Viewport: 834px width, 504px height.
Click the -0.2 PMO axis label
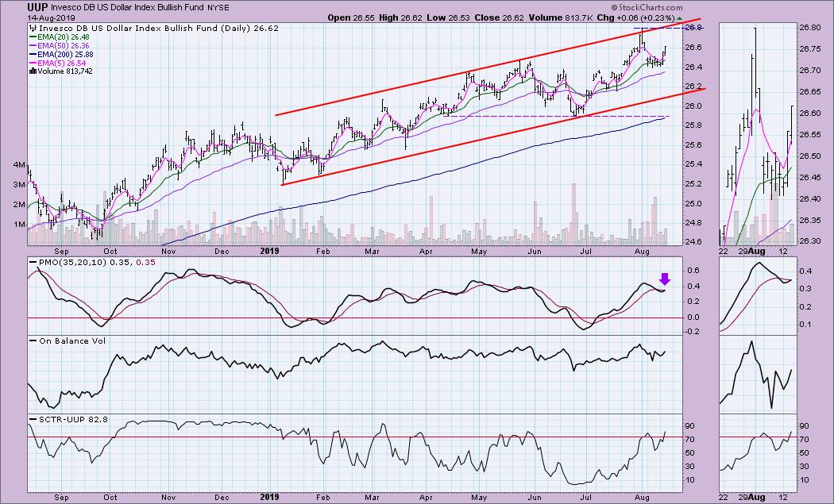point(691,332)
